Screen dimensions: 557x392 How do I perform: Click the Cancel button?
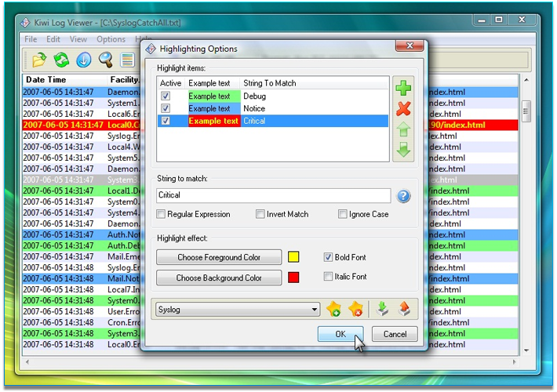pos(395,334)
